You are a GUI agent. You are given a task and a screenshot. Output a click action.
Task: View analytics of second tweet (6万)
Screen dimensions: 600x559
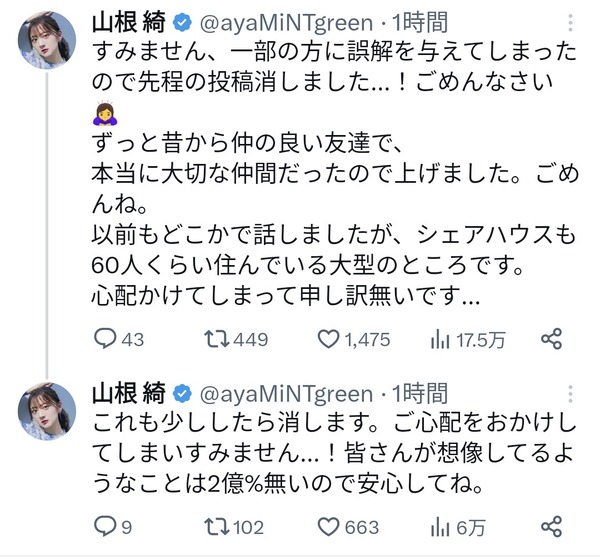[x=439, y=527]
